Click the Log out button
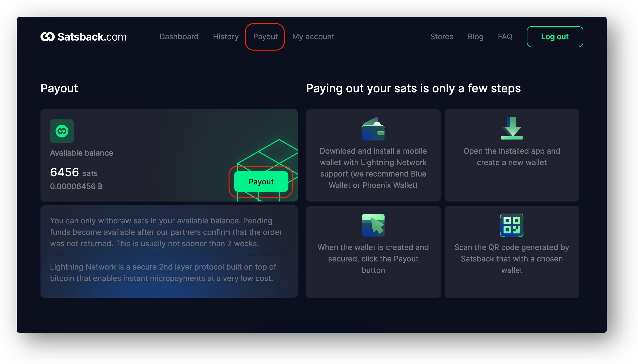The width and height of the screenshot is (638, 364). pos(555,37)
